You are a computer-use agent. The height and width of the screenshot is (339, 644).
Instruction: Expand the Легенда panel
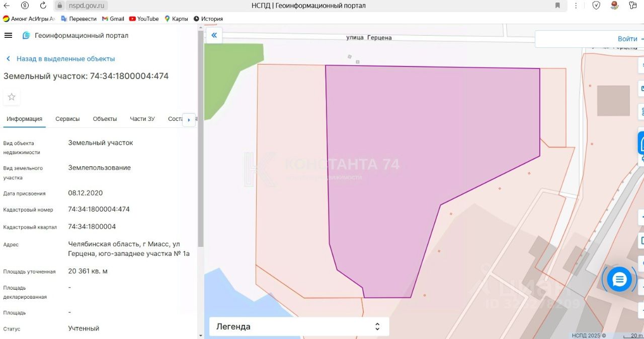(299, 326)
